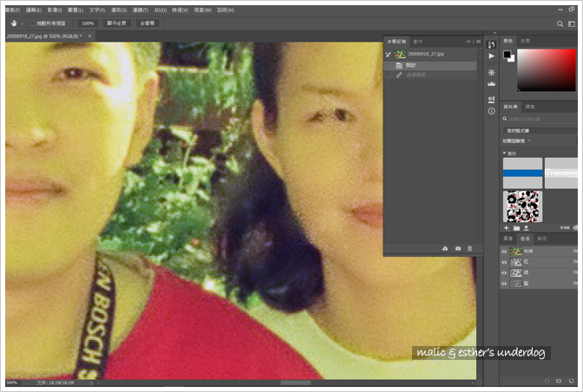Viewport: 583px width, 392px height.
Task: Delete current history state trash icon
Action: pyautogui.click(x=469, y=249)
